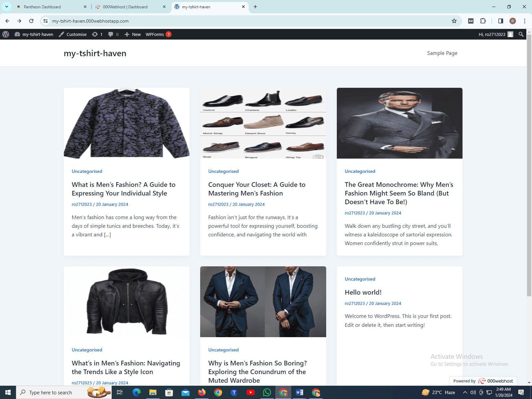Open the Extensions puzzle icon
532x399 pixels.
coord(483,21)
